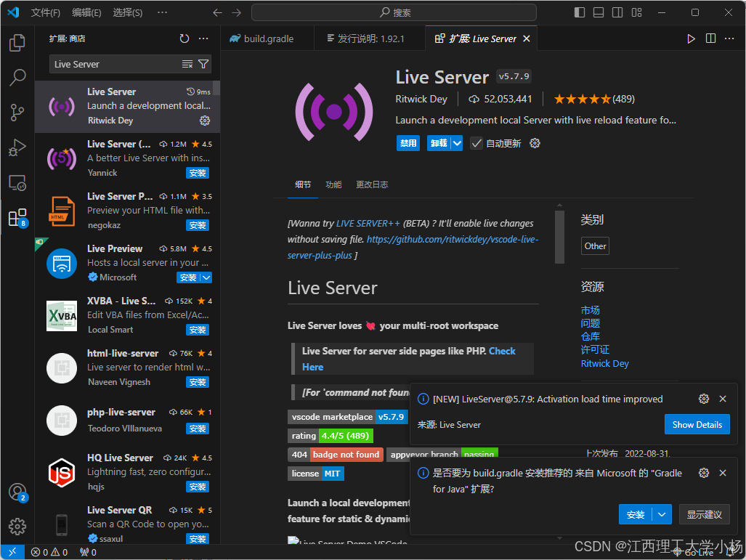
Task: Disable the Live Server extension
Action: 408,143
